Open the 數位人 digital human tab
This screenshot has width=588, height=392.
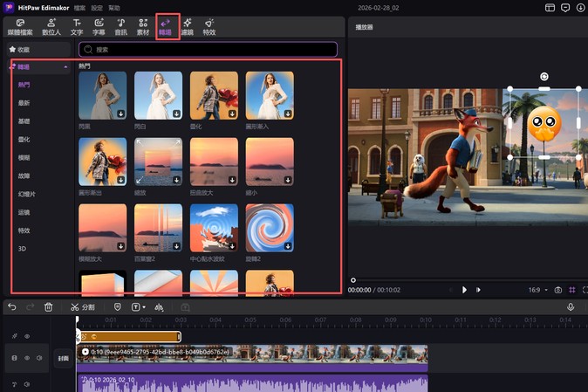tap(51, 27)
